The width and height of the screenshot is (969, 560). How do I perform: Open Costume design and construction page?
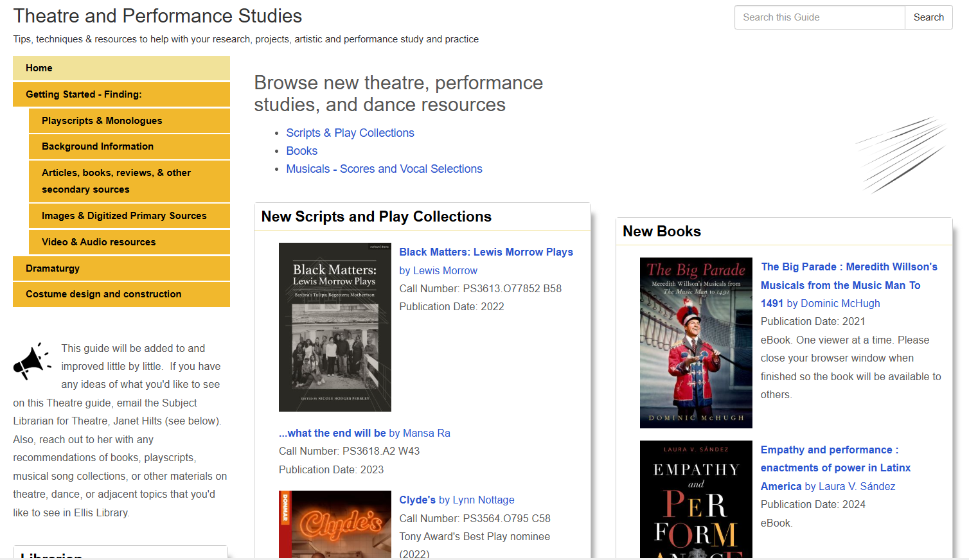click(x=121, y=294)
